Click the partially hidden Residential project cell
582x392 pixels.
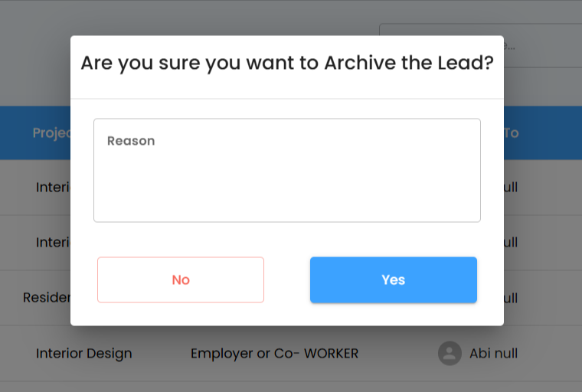(x=47, y=297)
